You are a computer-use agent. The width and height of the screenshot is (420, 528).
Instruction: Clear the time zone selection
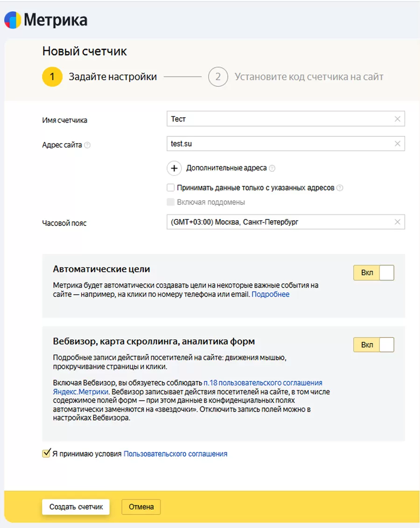tap(398, 222)
